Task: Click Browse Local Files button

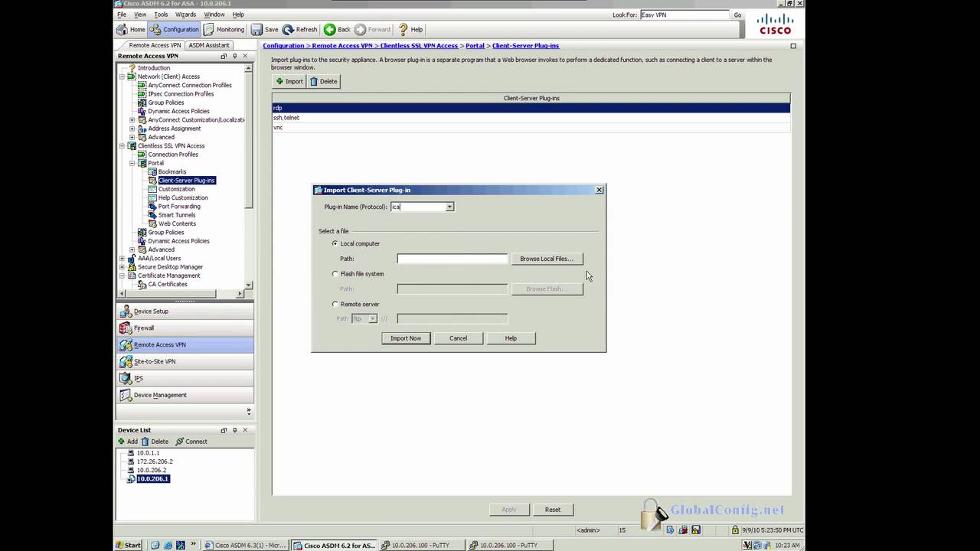Action: point(547,259)
